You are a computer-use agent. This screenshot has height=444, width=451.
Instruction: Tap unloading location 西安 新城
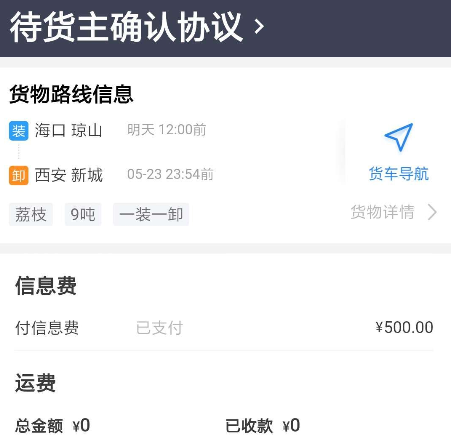point(69,175)
